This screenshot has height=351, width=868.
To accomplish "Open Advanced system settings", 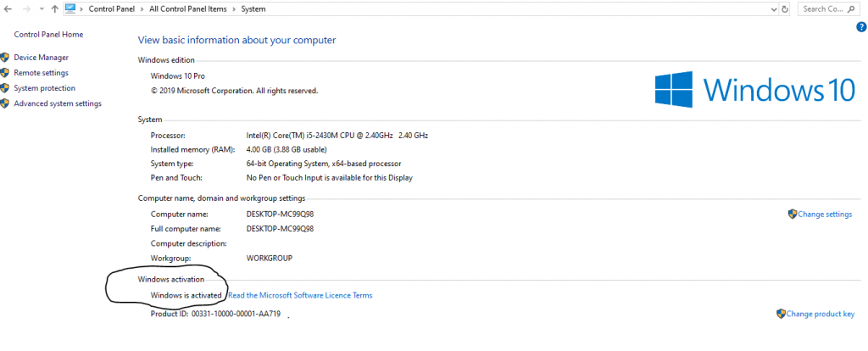I will click(x=58, y=103).
